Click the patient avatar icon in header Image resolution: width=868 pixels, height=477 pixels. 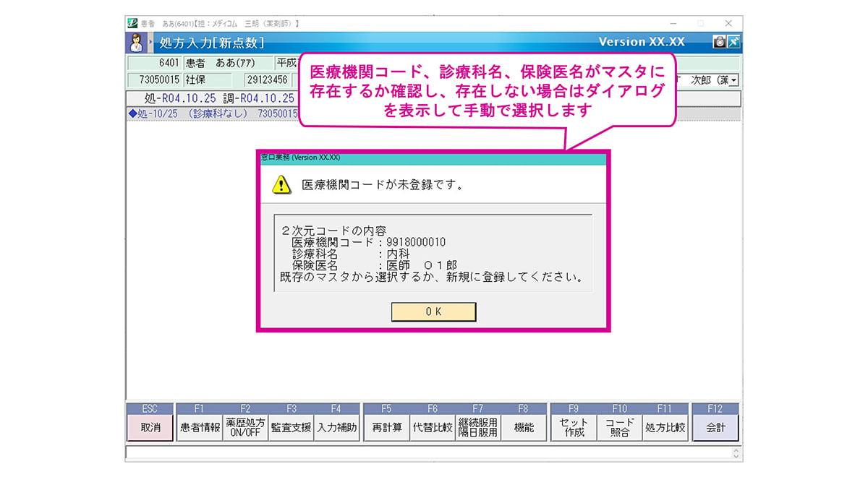tap(136, 43)
